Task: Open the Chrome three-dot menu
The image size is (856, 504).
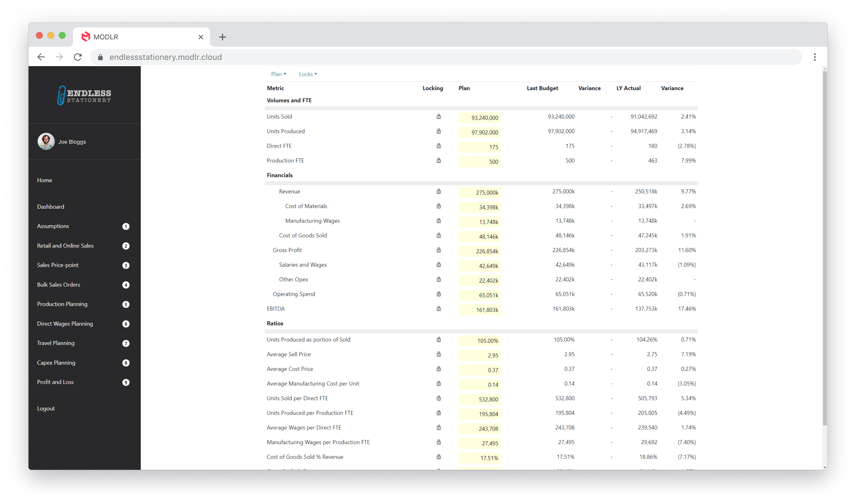Action: tap(815, 57)
